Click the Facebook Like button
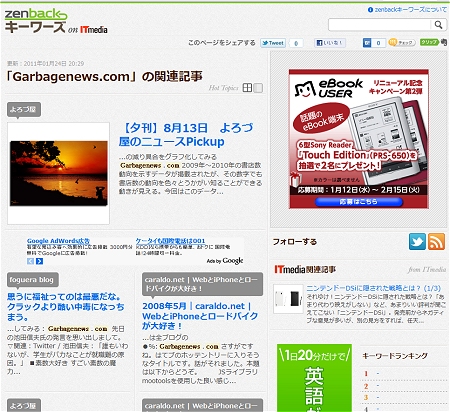Image resolution: width=450 pixels, height=412 pixels. click(330, 43)
